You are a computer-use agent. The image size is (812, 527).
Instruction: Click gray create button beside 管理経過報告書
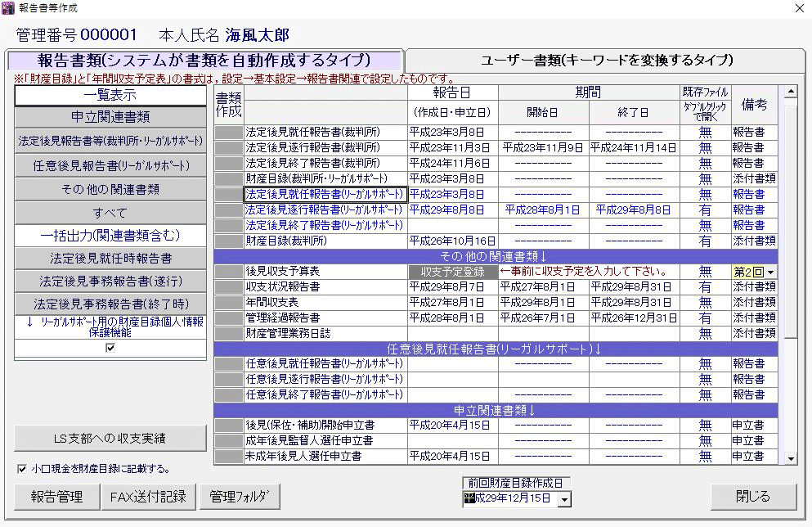click(229, 318)
